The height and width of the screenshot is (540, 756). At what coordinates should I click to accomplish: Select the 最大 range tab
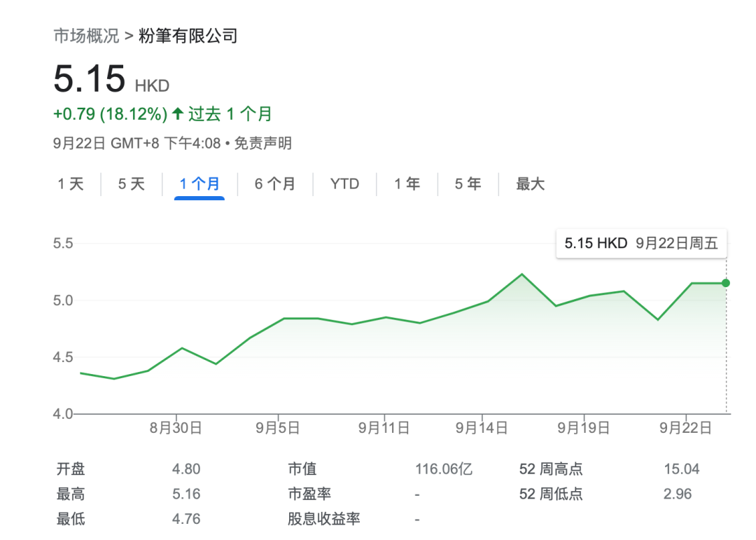(x=531, y=184)
